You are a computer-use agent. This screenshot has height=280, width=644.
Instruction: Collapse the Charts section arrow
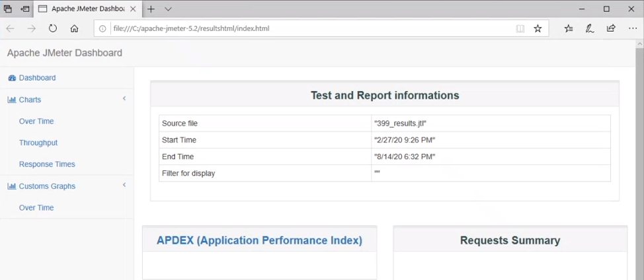(124, 98)
